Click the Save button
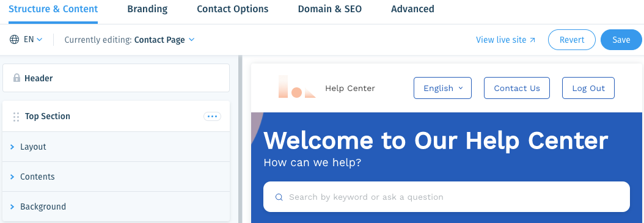This screenshot has width=644, height=223. (621, 40)
